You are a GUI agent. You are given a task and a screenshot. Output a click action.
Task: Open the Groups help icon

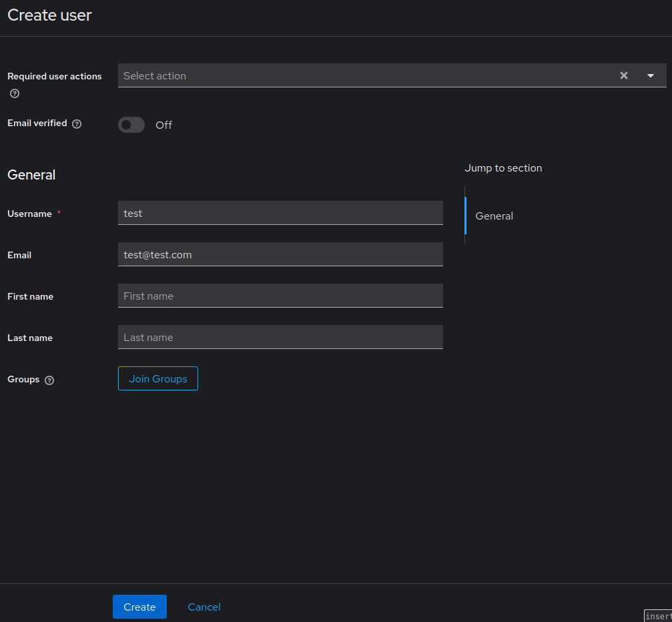point(49,380)
